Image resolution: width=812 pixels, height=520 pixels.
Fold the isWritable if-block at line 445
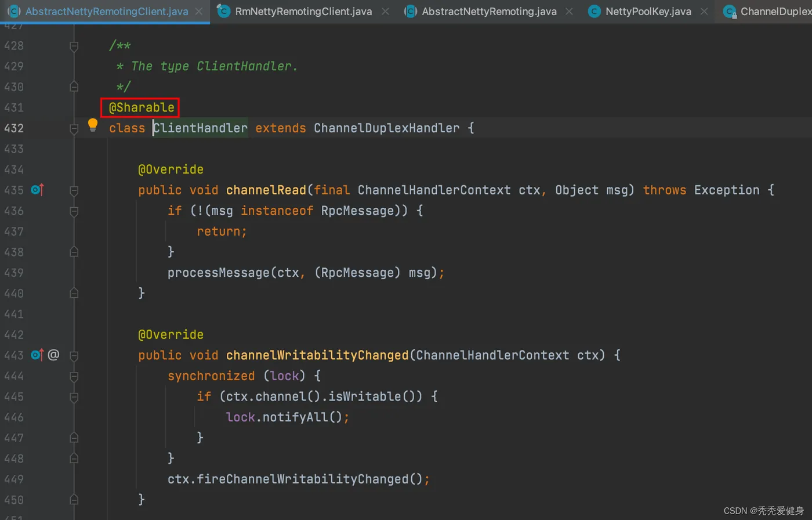[74, 396]
